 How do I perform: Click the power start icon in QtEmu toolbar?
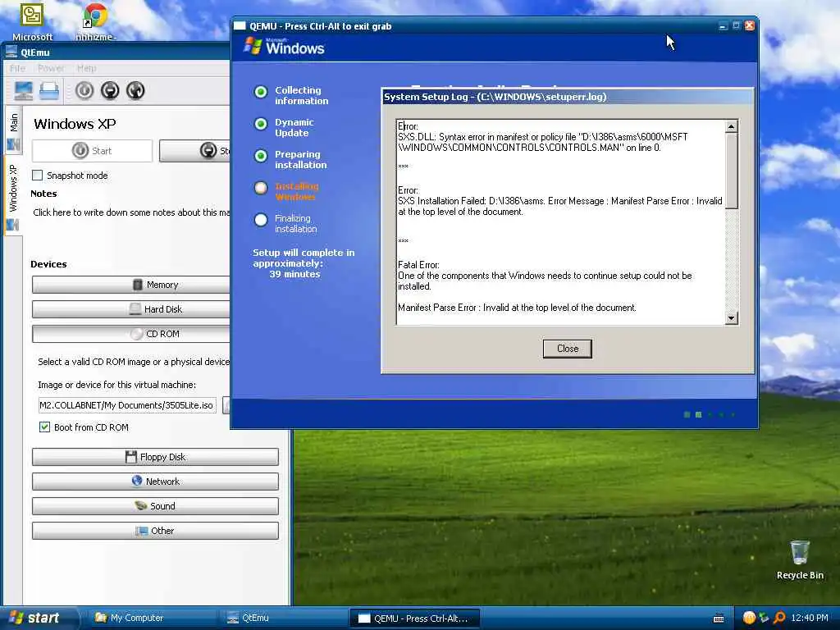coord(84,90)
